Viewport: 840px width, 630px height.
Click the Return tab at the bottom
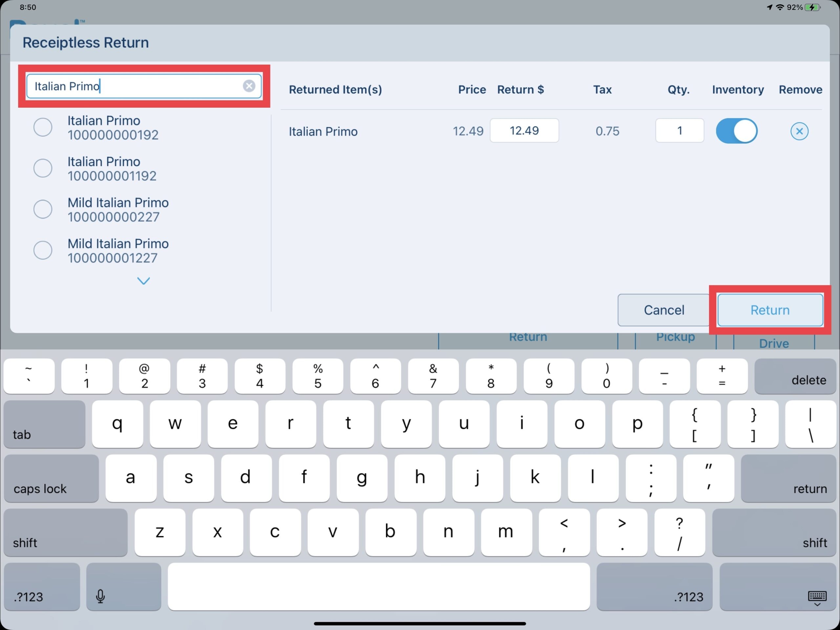tap(527, 337)
